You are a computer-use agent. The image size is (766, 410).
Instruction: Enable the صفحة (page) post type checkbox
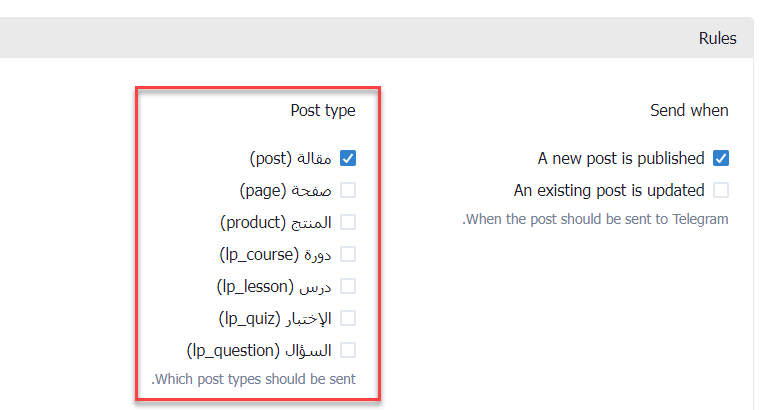[348, 190]
